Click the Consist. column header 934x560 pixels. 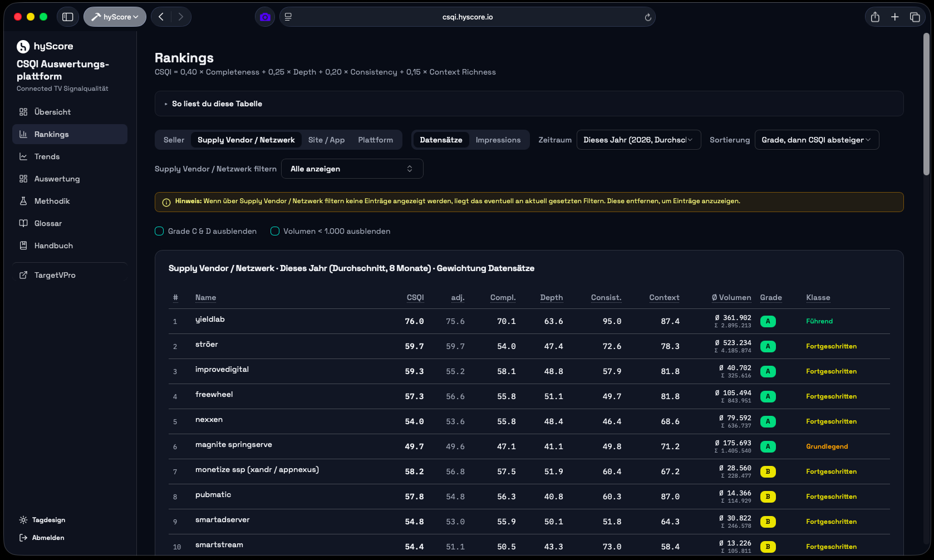(606, 297)
